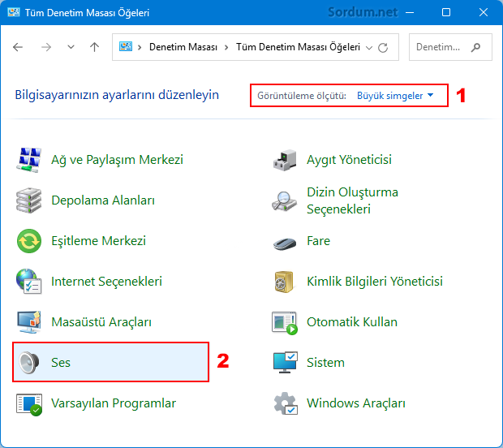Click the Windows Araçları gear icon
Image resolution: width=503 pixels, height=448 pixels.
(286, 403)
